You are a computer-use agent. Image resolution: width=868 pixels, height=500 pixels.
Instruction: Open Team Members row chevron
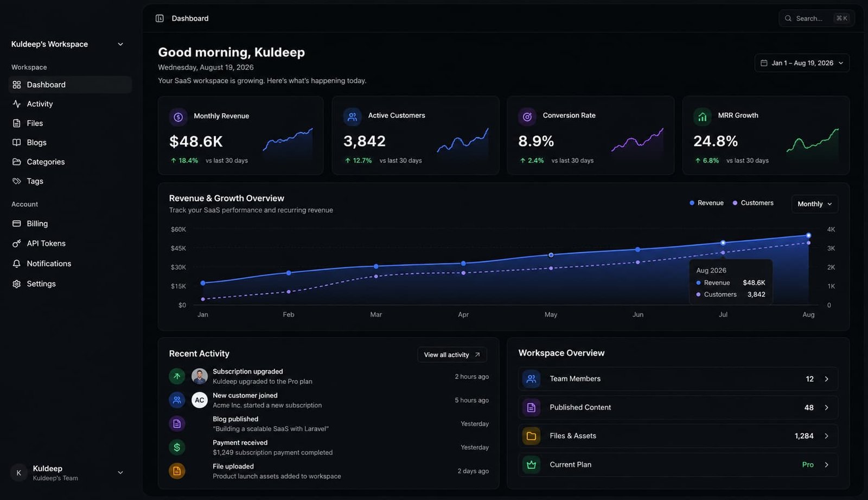pos(826,379)
